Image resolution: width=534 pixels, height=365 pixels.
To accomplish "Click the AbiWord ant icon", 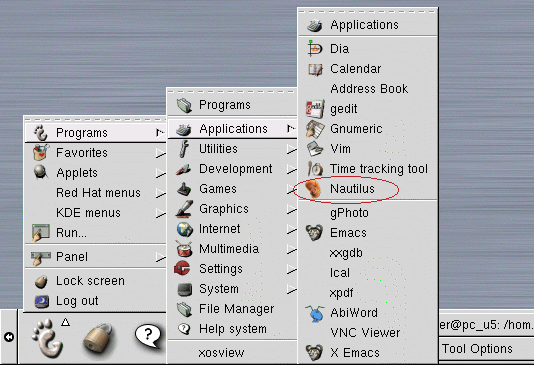I will click(314, 313).
